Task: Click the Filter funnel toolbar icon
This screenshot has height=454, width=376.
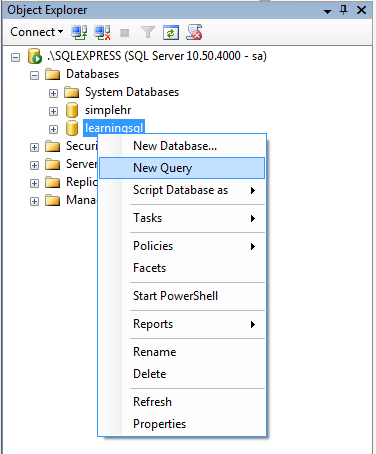Action: click(148, 33)
